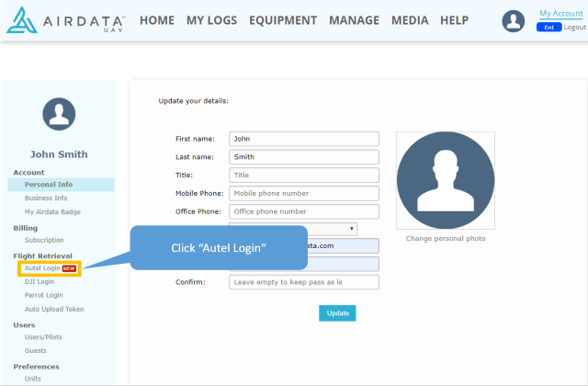
Task: Click the Office Phone field
Action: pyautogui.click(x=304, y=211)
